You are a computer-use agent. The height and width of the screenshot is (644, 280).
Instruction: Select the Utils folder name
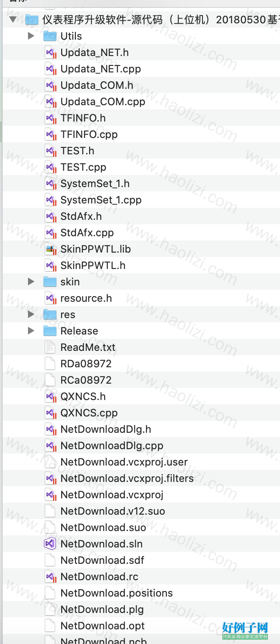pos(71,36)
